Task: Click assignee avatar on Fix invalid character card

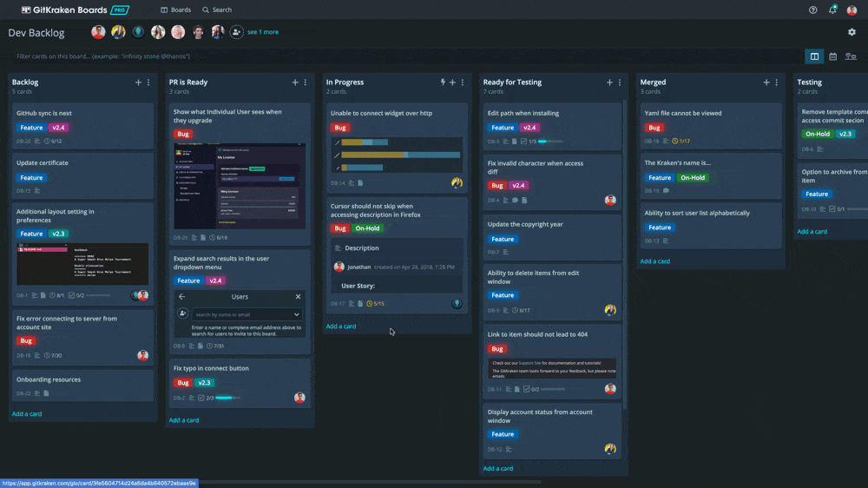Action: pos(610,200)
